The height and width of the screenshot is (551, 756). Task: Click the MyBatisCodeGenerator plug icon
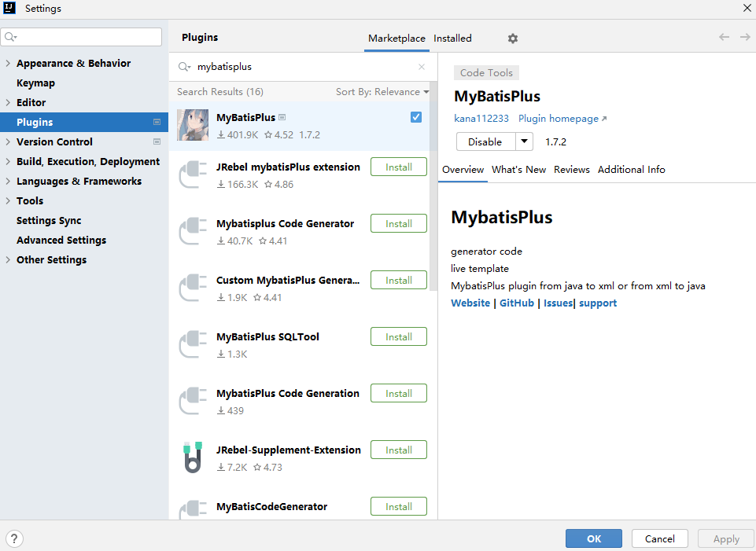(x=193, y=509)
